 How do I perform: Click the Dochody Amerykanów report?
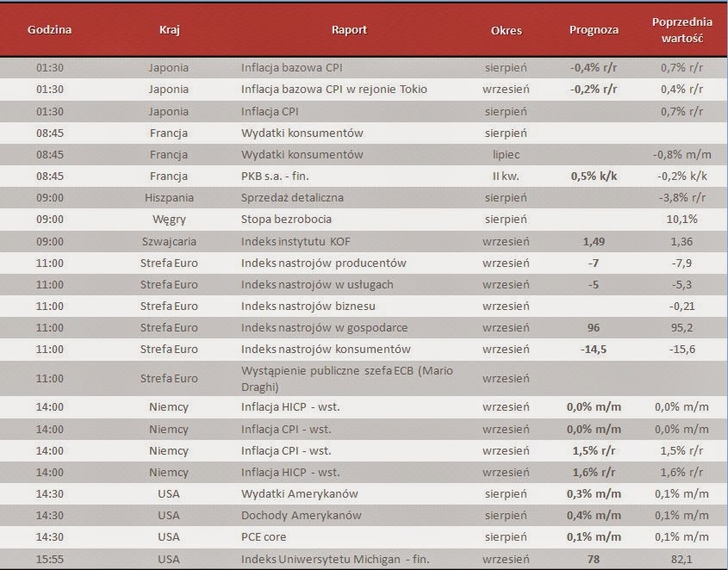[301, 515]
